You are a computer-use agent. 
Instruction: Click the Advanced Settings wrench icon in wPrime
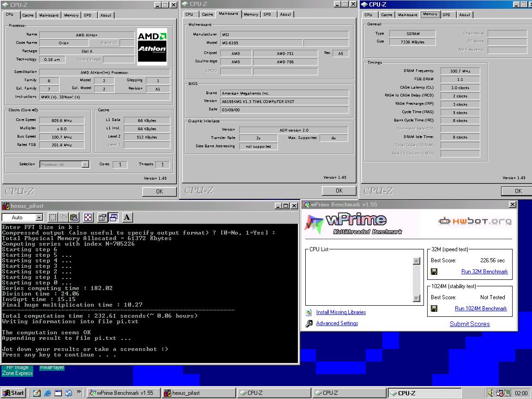click(x=309, y=323)
